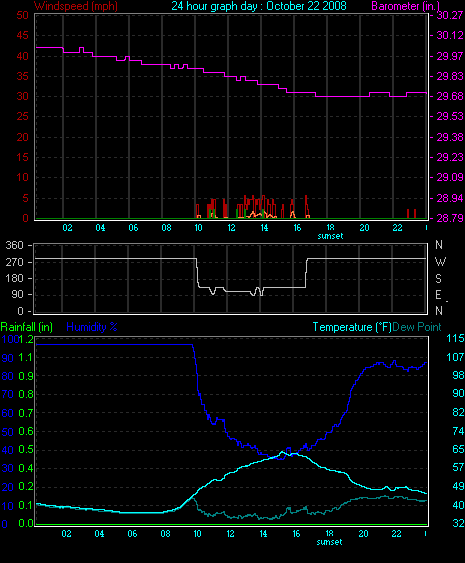The width and height of the screenshot is (465, 563).
Task: Click the sunset marker under top graph
Action: [330, 236]
